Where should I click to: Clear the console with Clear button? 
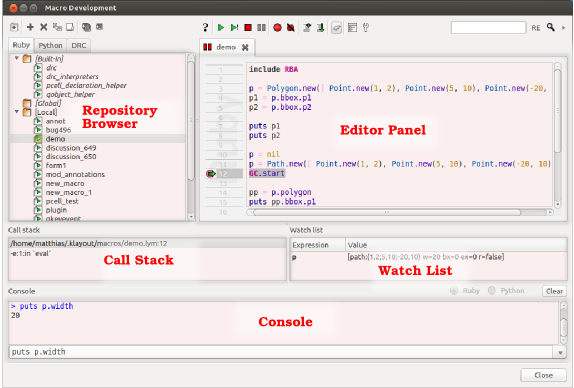pos(554,291)
